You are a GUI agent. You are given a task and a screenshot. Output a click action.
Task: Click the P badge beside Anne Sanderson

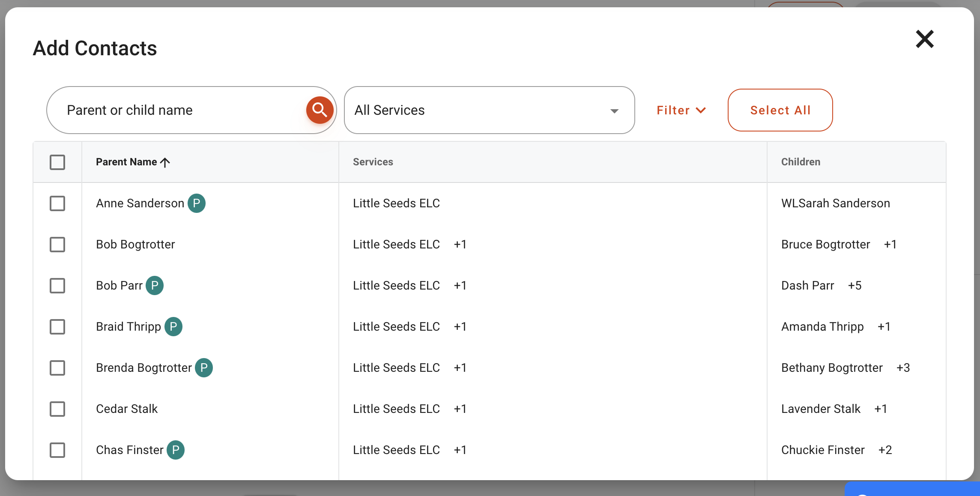[197, 203]
